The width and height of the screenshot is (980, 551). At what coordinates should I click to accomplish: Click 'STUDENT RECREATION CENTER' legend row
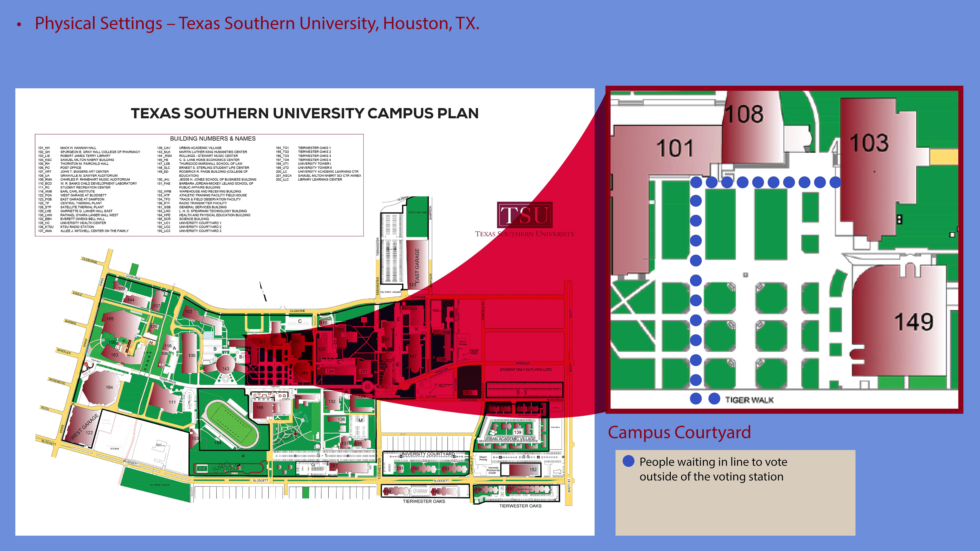(x=74, y=187)
